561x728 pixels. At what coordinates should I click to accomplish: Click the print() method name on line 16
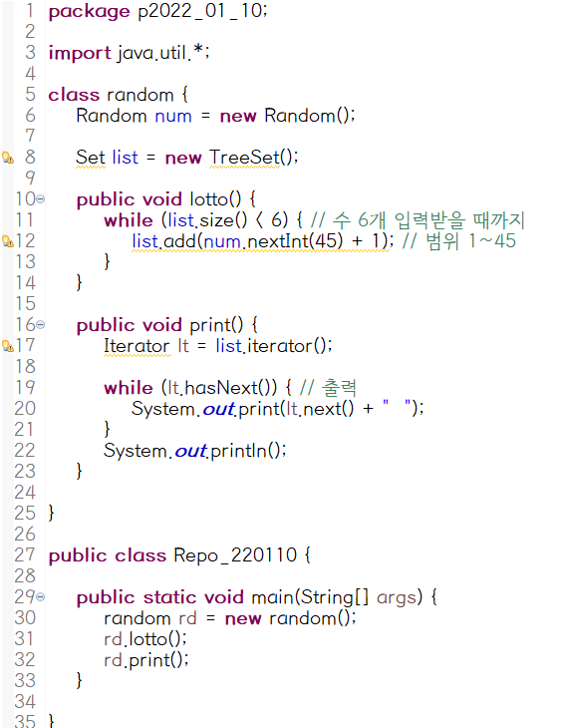click(x=216, y=325)
